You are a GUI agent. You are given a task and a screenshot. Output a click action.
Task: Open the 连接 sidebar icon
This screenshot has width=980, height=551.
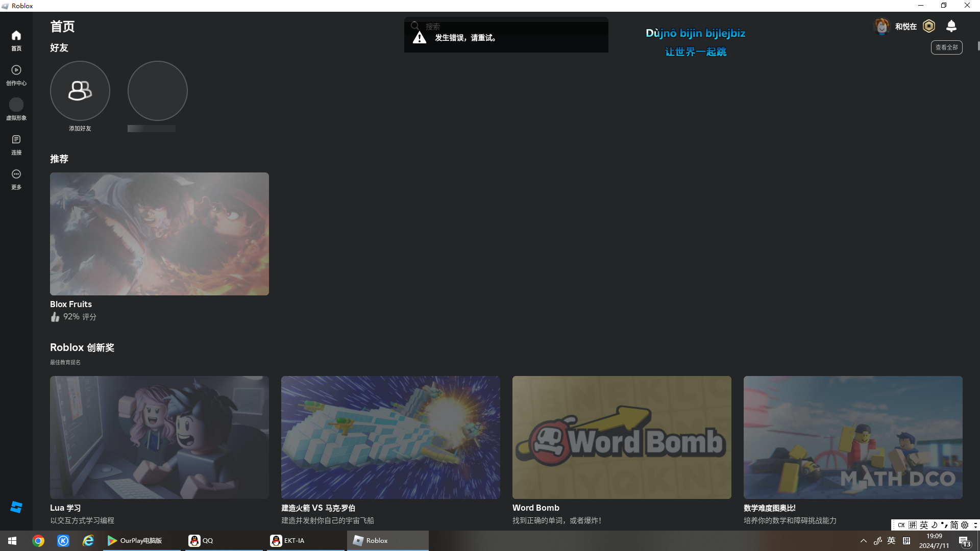(x=16, y=139)
